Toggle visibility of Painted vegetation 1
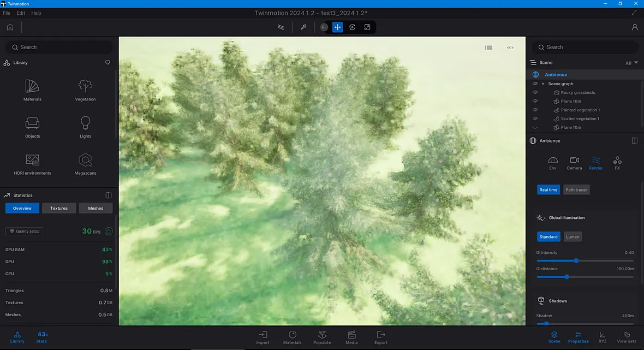644x350 pixels. (x=535, y=110)
